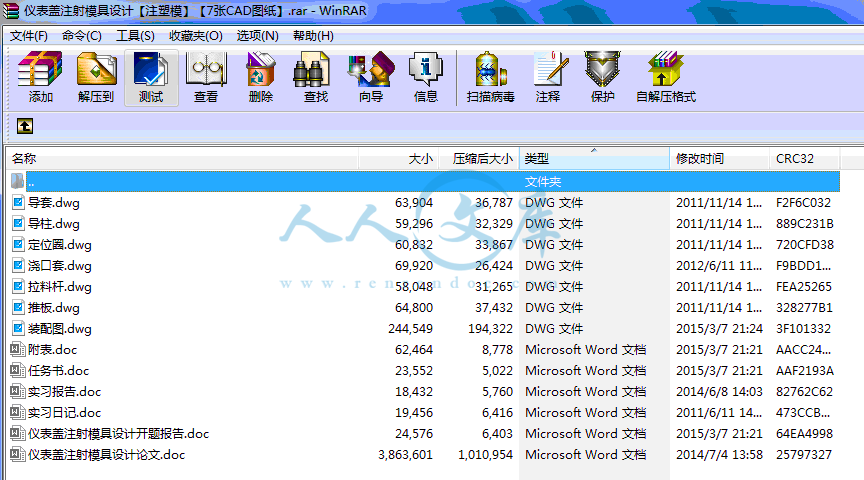
Task: Sort by Packed size (压缩后大小) header
Action: point(479,159)
